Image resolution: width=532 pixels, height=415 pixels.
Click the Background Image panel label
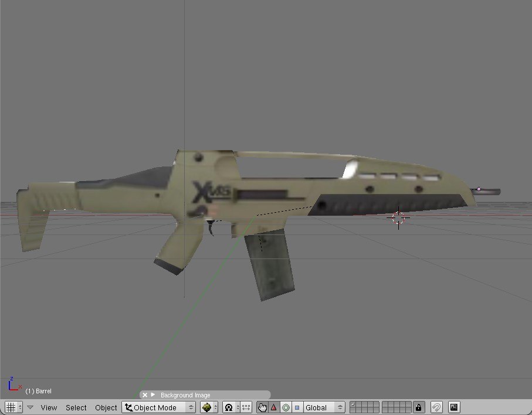(185, 394)
